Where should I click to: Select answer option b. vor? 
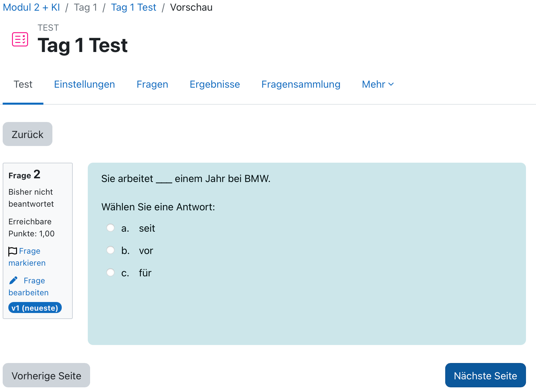(x=110, y=250)
